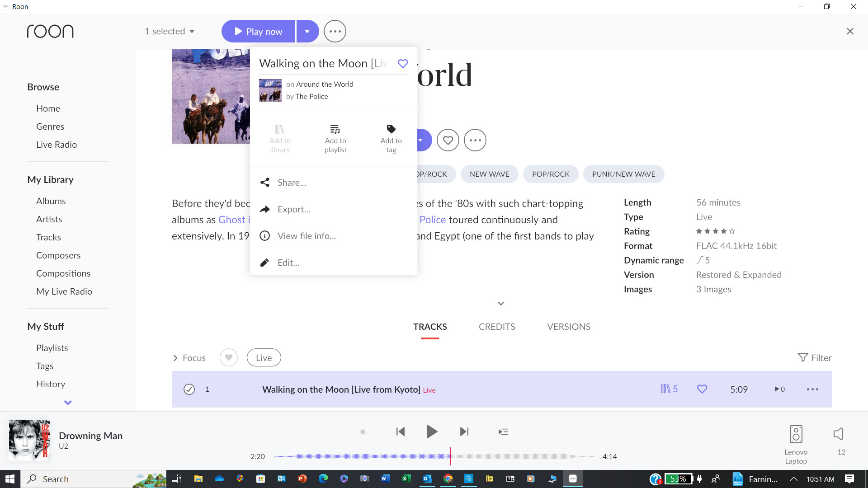
Task: Click Add to tag icon
Action: click(x=391, y=130)
